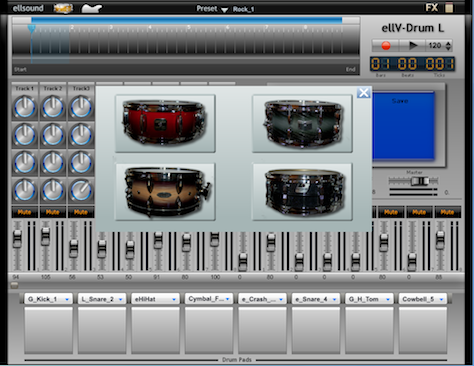Click the Master volume slider handle

[x=420, y=181]
